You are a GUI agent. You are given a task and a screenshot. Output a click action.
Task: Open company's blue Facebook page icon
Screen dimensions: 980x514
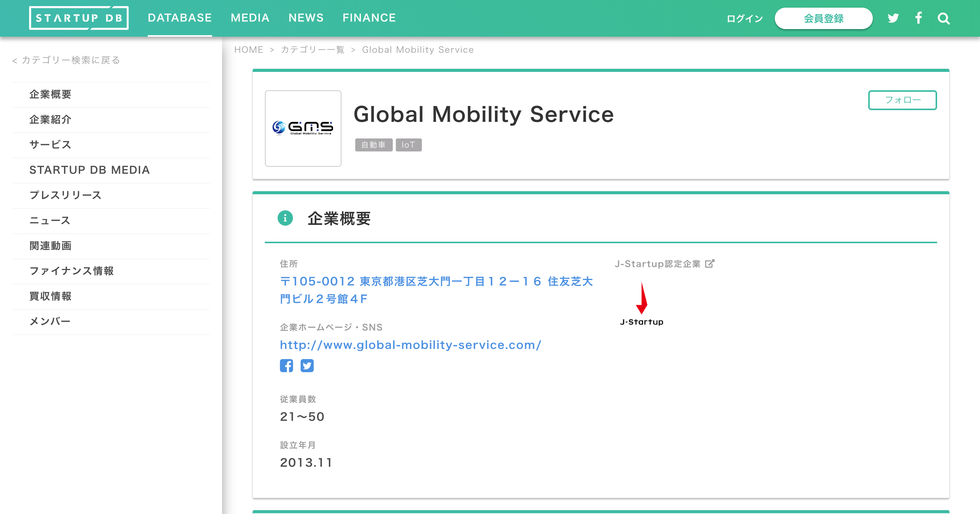coord(286,366)
